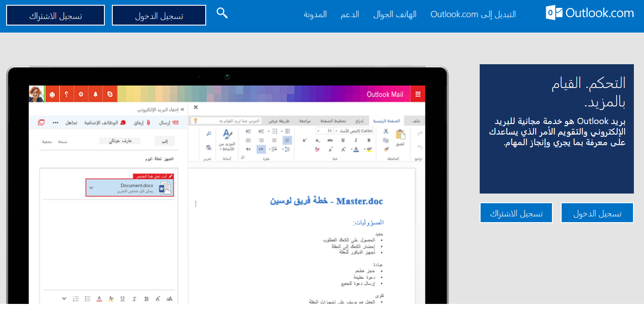Expand more formatting options chevron in compose toolbar

click(64, 299)
